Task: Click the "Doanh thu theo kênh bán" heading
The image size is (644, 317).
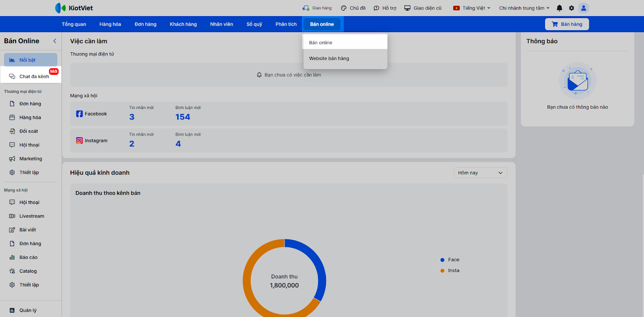Action: (x=108, y=193)
